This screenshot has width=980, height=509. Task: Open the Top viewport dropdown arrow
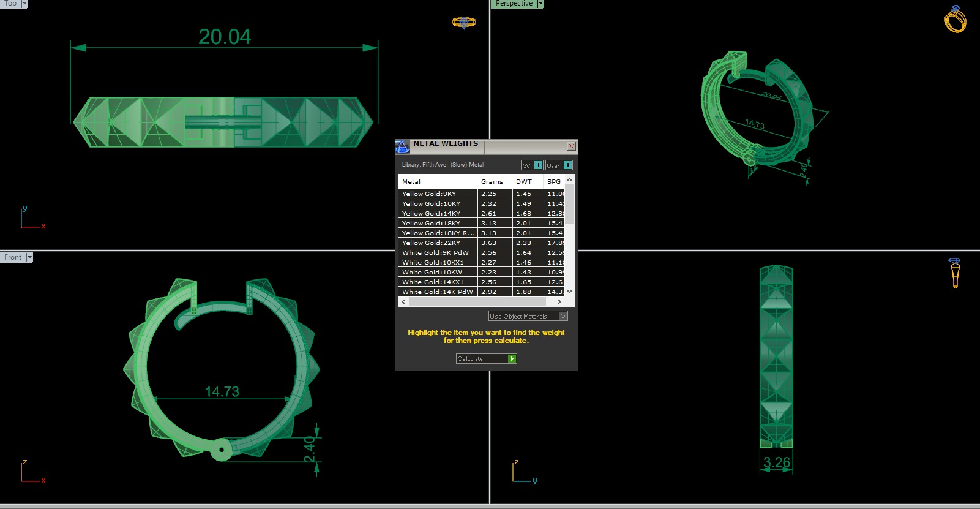pyautogui.click(x=24, y=4)
